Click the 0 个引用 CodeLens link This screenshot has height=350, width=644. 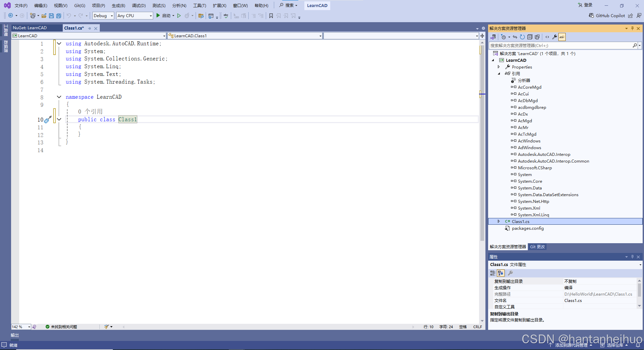point(90,112)
